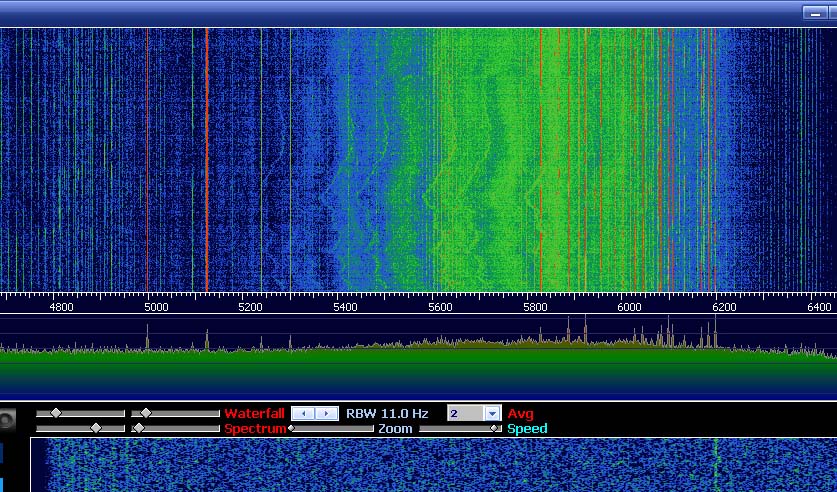
Task: Click the Avg label
Action: [520, 414]
